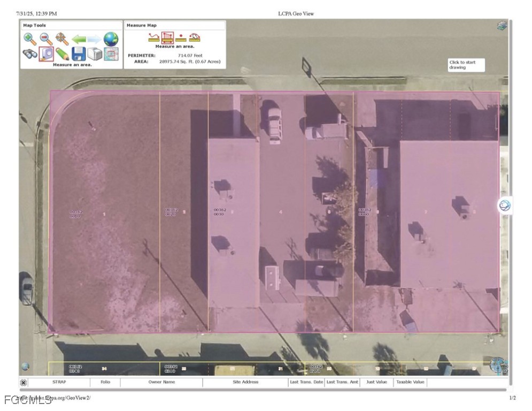Save the map with floppy disk icon
The width and height of the screenshot is (532, 411).
point(79,54)
